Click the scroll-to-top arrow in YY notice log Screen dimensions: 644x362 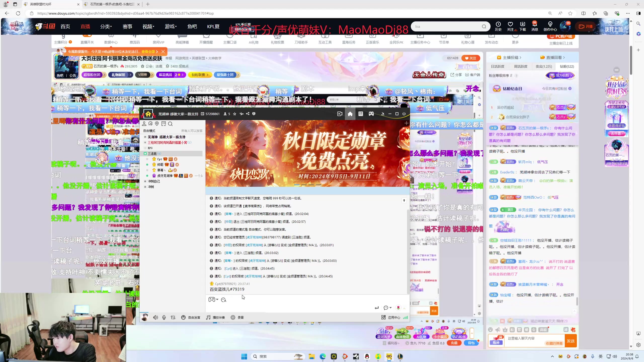pyautogui.click(x=404, y=200)
